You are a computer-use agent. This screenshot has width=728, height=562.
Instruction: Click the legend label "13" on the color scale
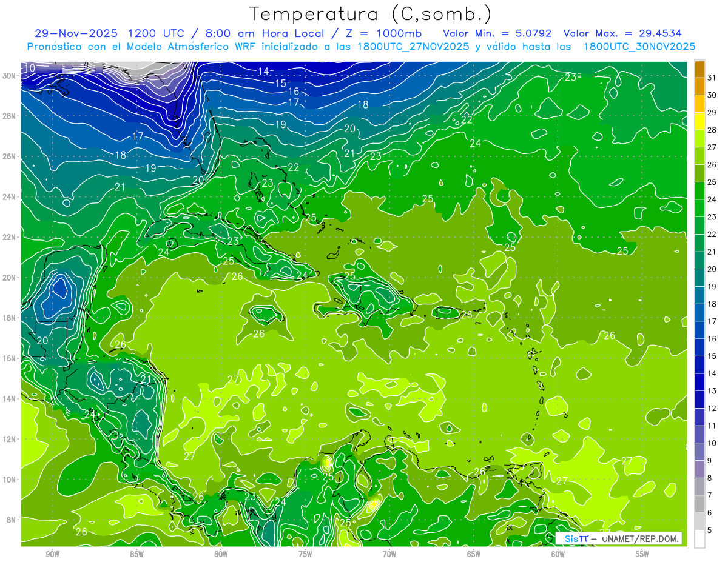pos(712,390)
